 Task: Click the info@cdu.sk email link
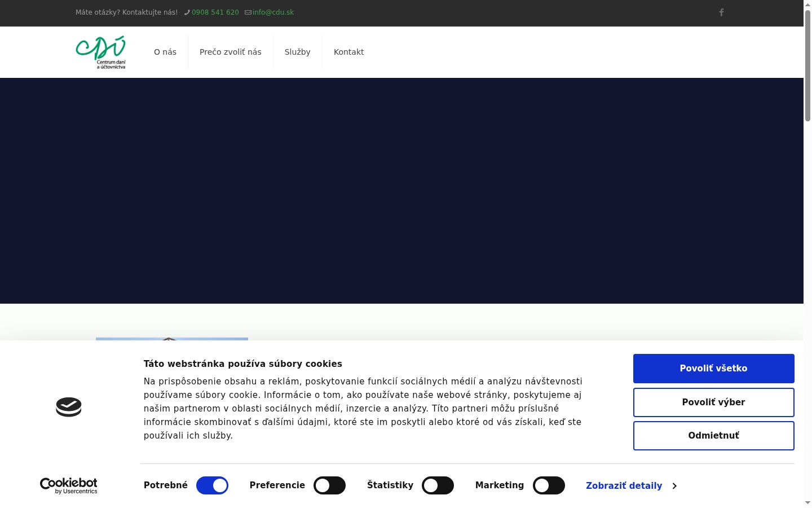[273, 12]
